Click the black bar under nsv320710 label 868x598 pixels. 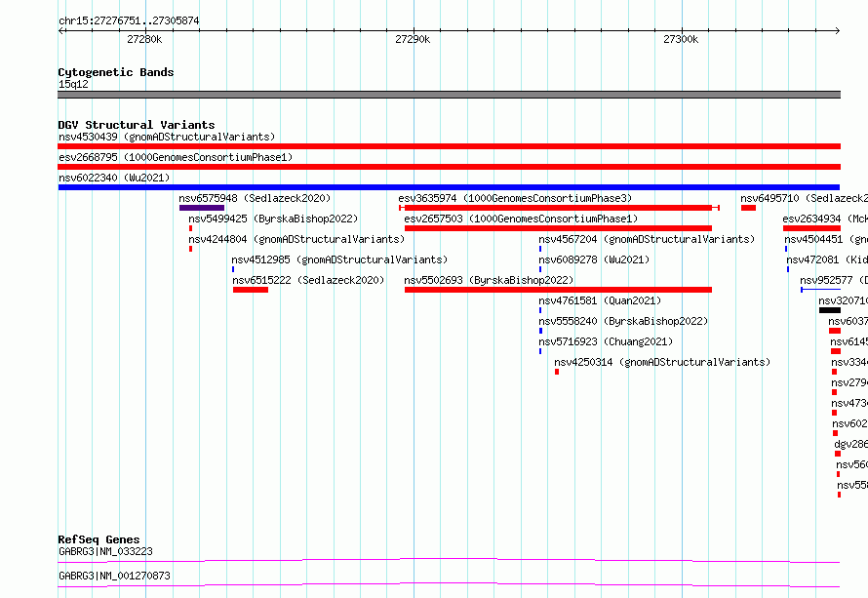pos(830,310)
